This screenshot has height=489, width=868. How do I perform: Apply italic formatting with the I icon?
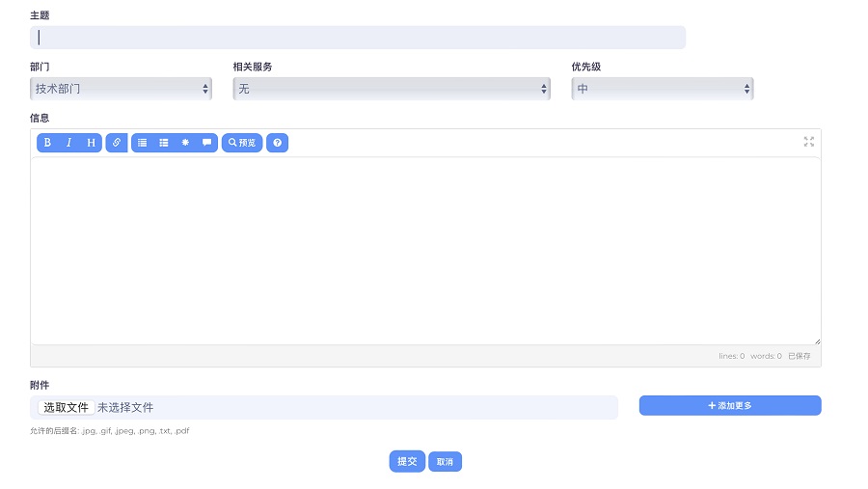(69, 143)
